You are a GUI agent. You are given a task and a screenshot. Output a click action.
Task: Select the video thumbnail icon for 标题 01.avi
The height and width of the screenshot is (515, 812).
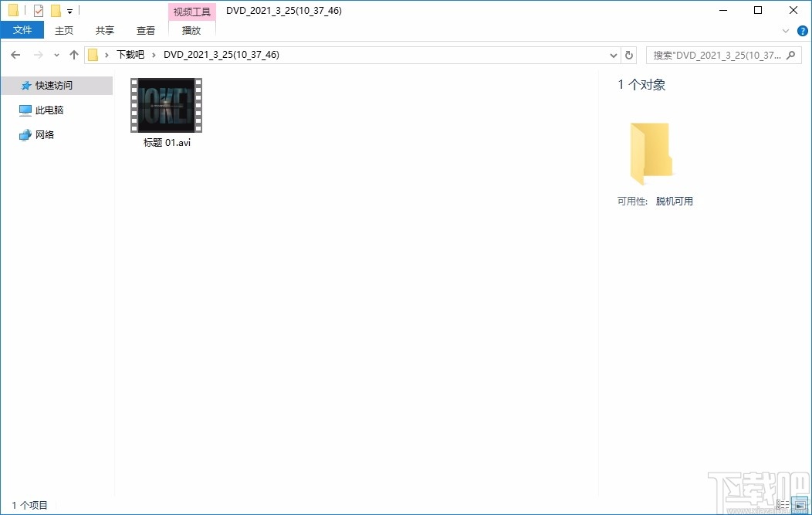165,105
